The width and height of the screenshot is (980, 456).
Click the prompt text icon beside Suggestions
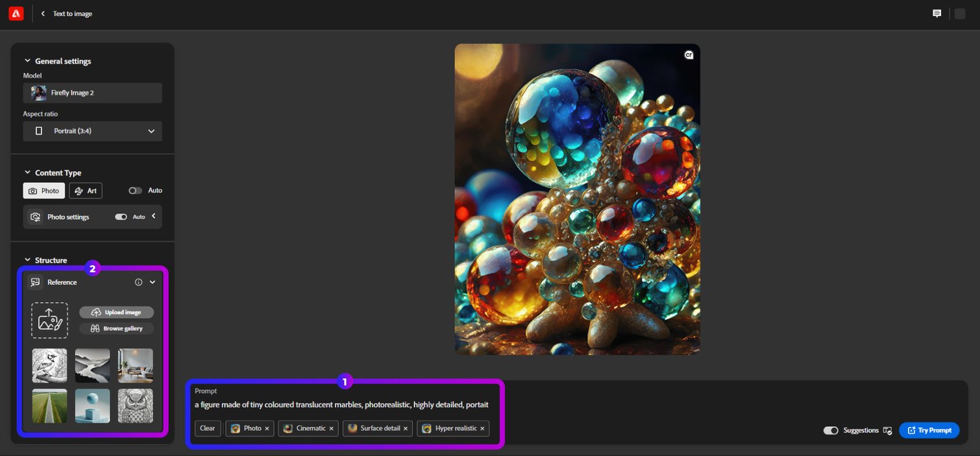(888, 430)
